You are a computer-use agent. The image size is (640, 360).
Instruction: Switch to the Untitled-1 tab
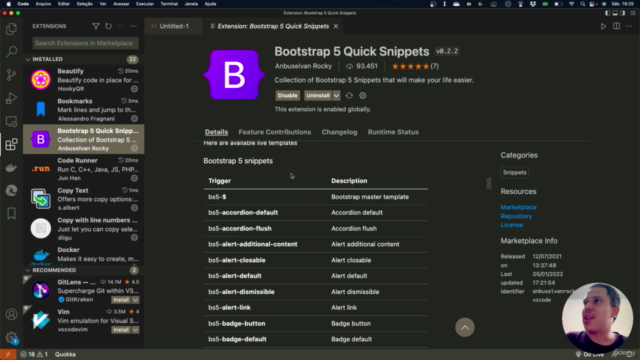pos(173,26)
